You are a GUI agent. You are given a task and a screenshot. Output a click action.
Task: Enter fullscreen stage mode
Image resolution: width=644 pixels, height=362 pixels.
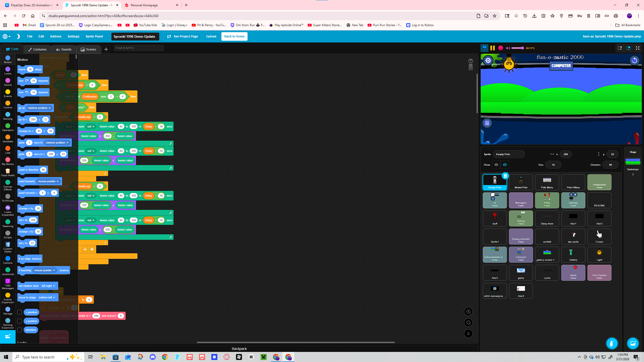pyautogui.click(x=637, y=48)
